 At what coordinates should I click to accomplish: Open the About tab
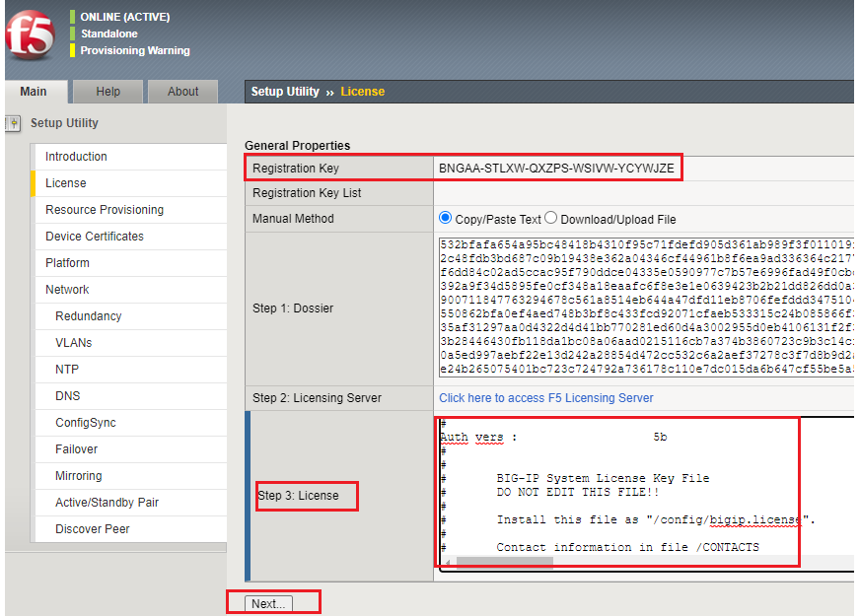pos(183,92)
